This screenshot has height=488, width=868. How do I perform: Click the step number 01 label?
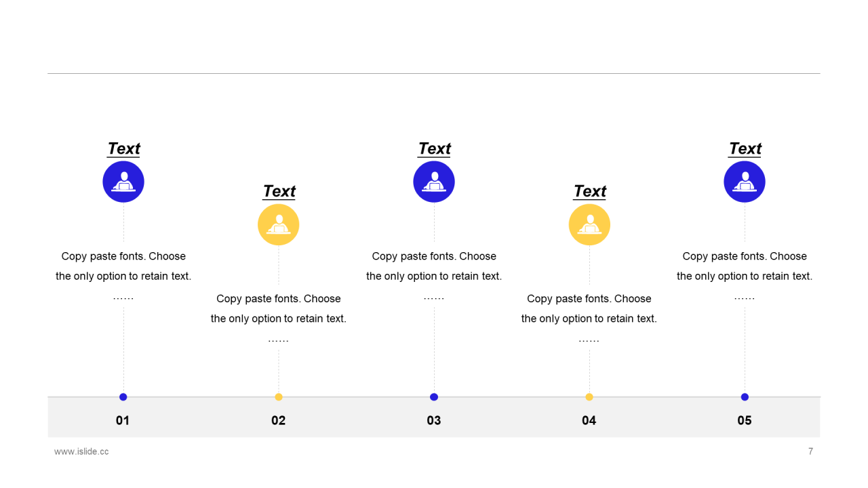point(123,420)
